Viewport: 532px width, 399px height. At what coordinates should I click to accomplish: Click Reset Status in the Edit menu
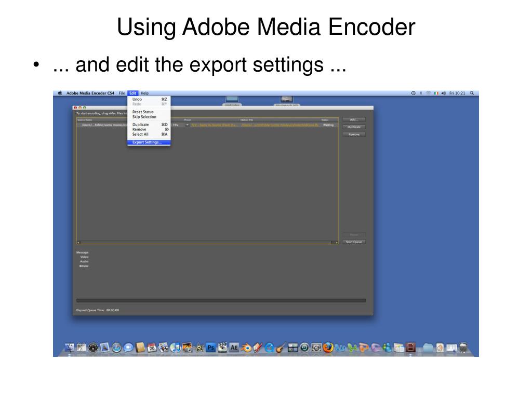[149, 112]
